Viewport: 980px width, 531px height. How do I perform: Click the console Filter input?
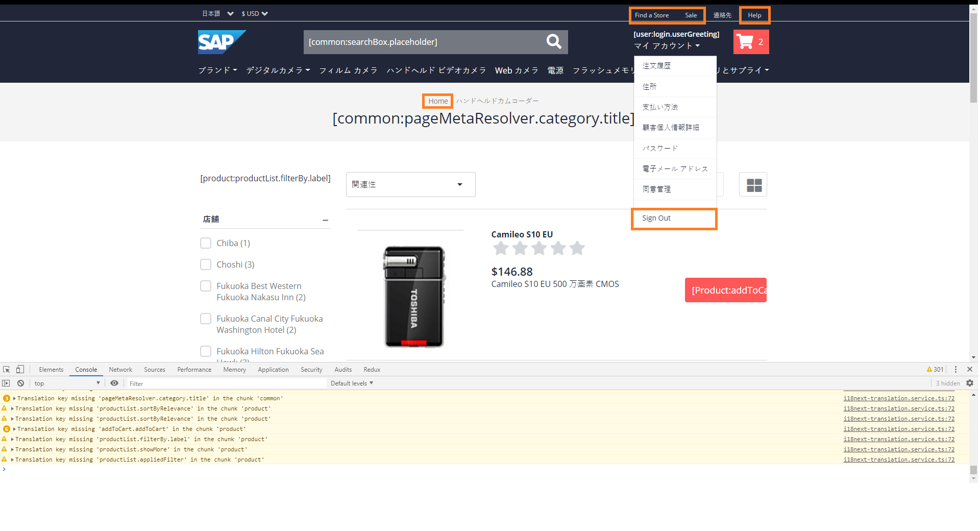coord(227,383)
